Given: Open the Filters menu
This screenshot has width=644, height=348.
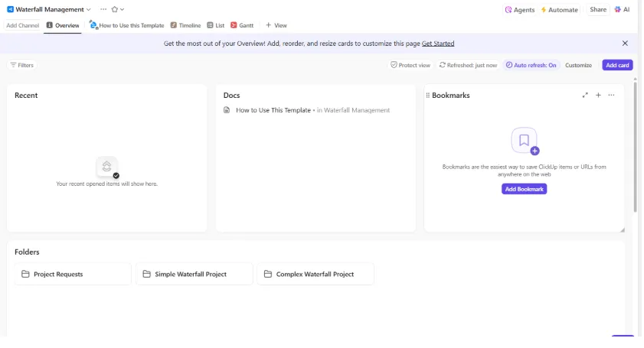Looking at the screenshot, I should pos(21,65).
